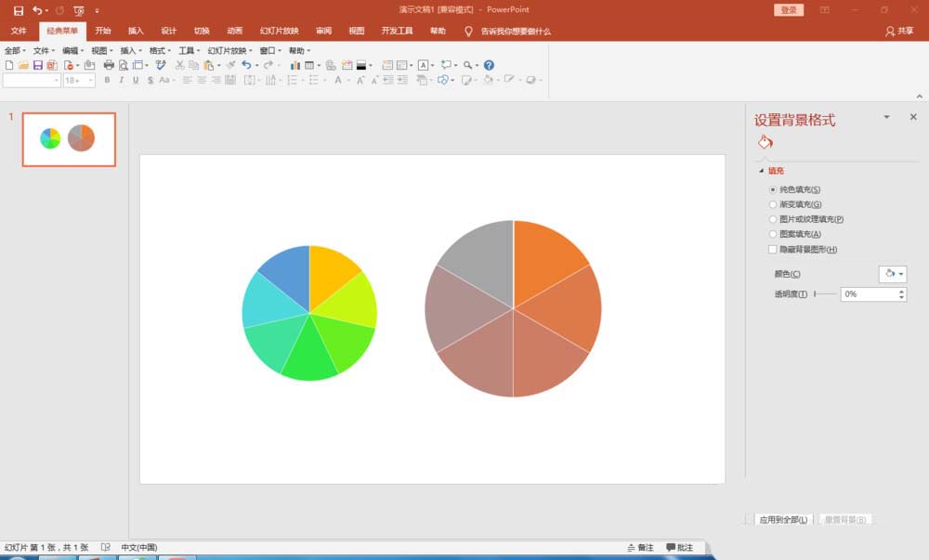The height and width of the screenshot is (560, 929).
Task: Open the 文件 dropdown in the classic menu row
Action: click(x=44, y=50)
